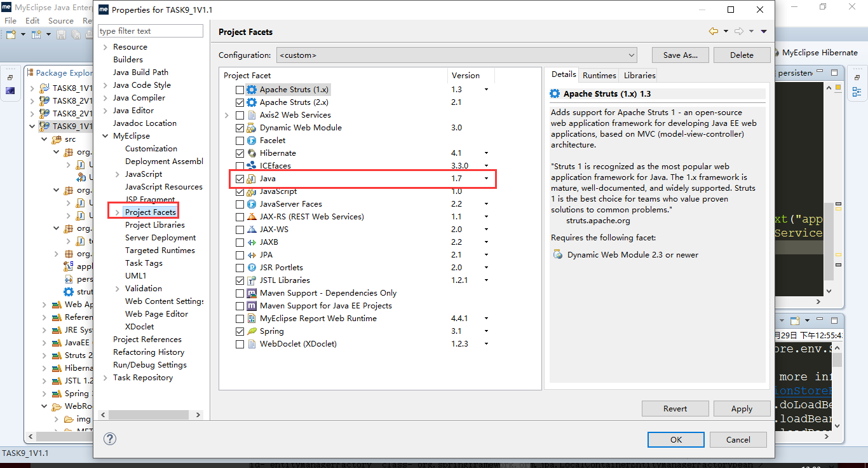Click the Java facet icon
Image resolution: width=868 pixels, height=468 pixels.
pyautogui.click(x=252, y=179)
